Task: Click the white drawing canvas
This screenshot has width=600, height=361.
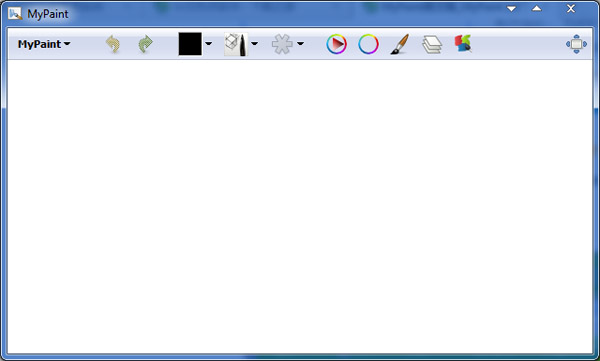Action: click(300, 207)
